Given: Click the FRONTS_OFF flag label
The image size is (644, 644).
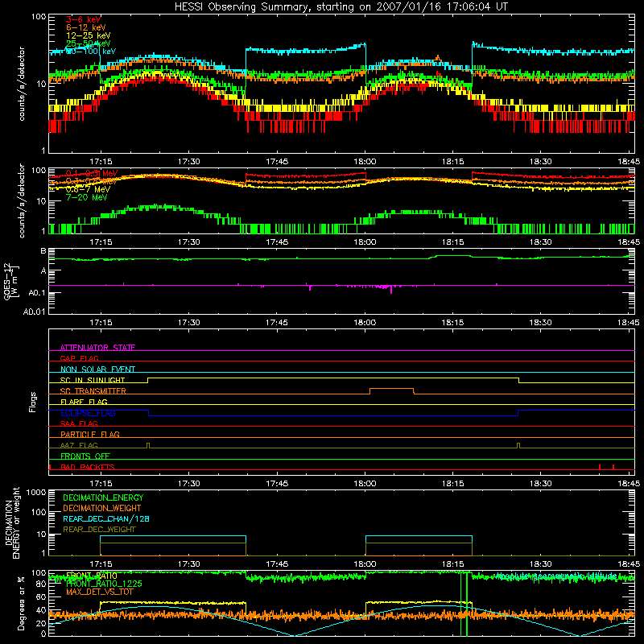Looking at the screenshot, I should coord(85,456).
